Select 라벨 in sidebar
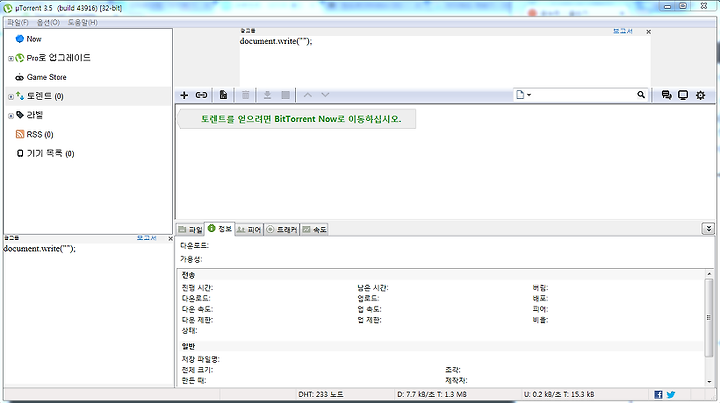720x403 pixels. (x=34, y=115)
